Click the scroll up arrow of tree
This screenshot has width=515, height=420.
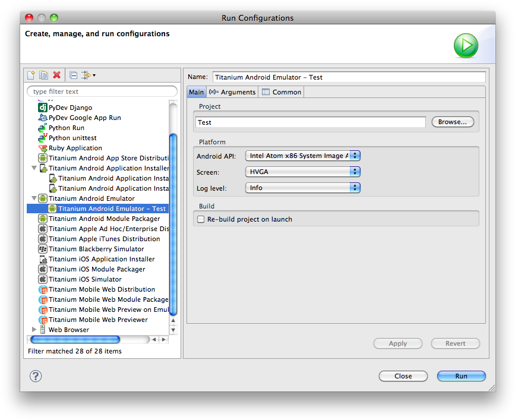(x=173, y=321)
